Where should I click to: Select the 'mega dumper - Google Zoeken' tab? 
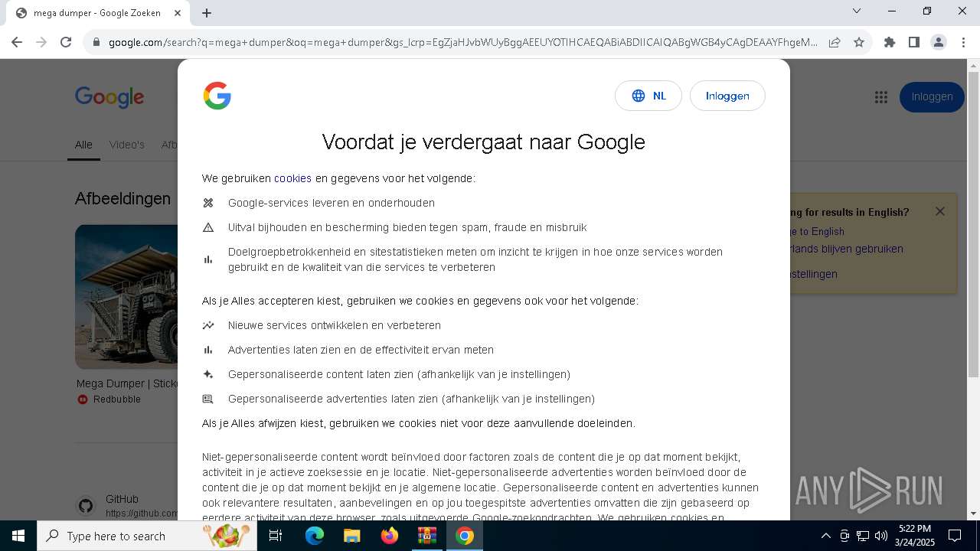pyautogui.click(x=97, y=13)
